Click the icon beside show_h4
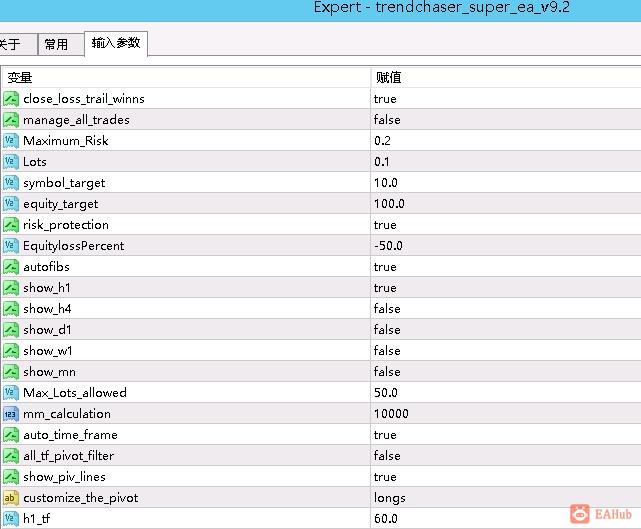Image resolution: width=641 pixels, height=529 pixels. click(11, 309)
